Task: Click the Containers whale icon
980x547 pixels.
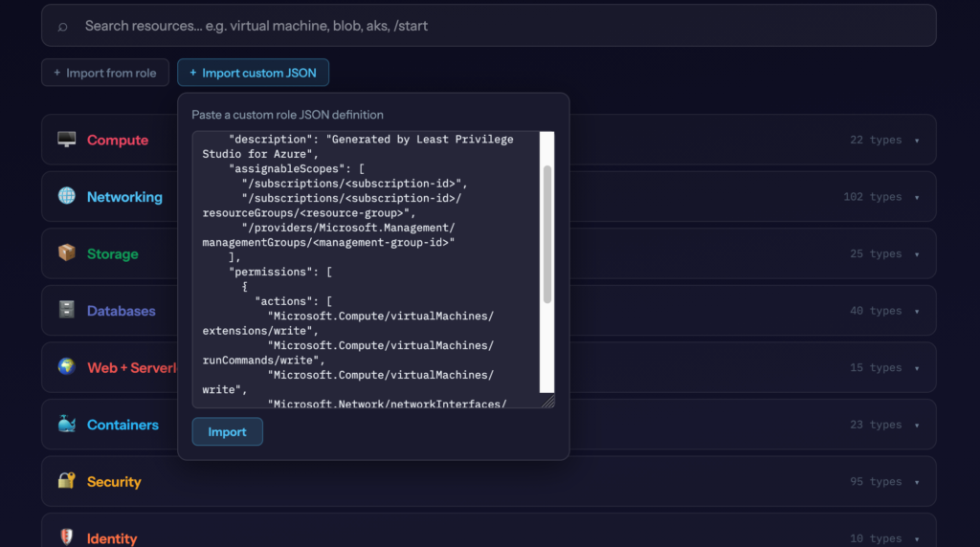Action: pyautogui.click(x=66, y=425)
